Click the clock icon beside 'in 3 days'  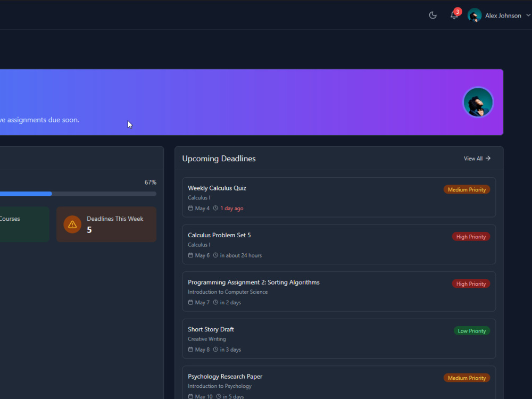(215, 350)
